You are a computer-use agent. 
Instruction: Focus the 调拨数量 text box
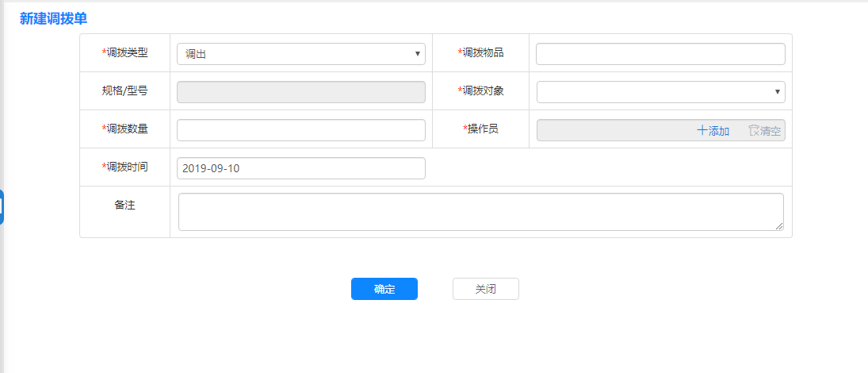300,130
